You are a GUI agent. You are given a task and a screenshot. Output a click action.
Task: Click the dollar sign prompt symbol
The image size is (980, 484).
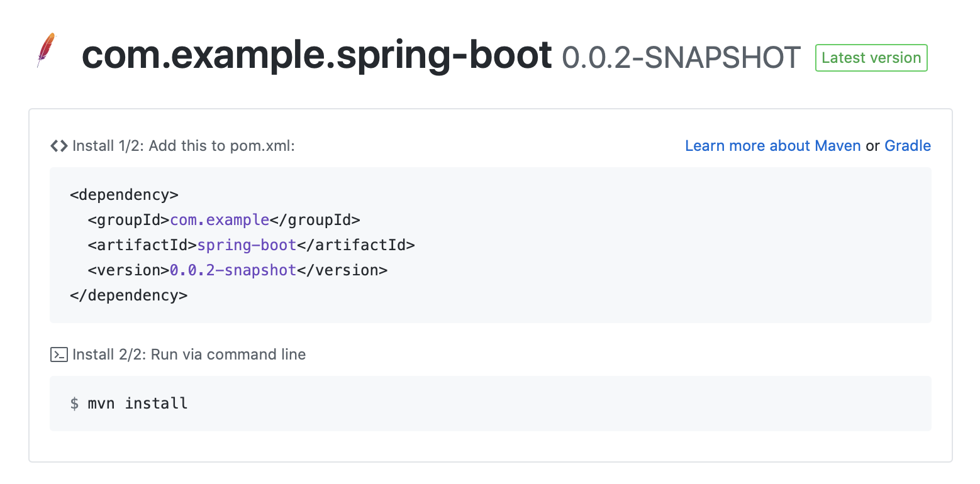pos(74,403)
